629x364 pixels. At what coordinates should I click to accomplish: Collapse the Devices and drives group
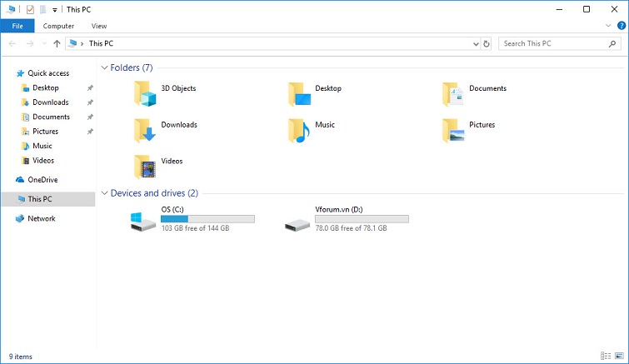point(104,193)
